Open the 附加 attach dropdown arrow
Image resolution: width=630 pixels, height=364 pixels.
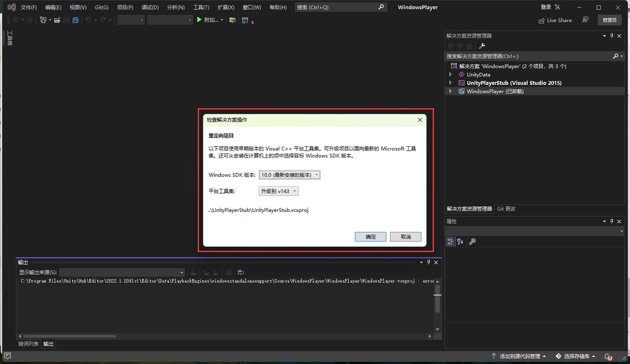222,20
